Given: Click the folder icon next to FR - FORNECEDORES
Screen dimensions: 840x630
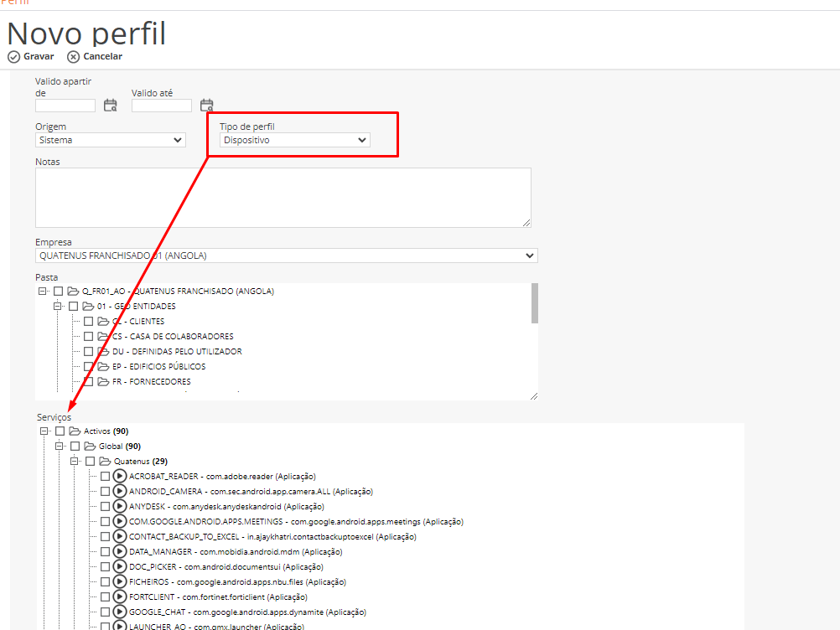Looking at the screenshot, I should [103, 382].
